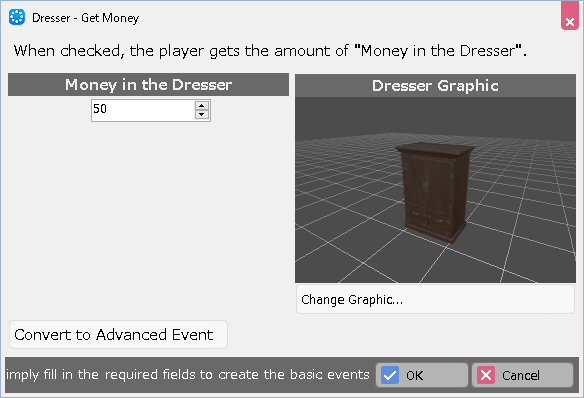Open the Change Graphic... selector
The width and height of the screenshot is (584, 398).
point(435,299)
